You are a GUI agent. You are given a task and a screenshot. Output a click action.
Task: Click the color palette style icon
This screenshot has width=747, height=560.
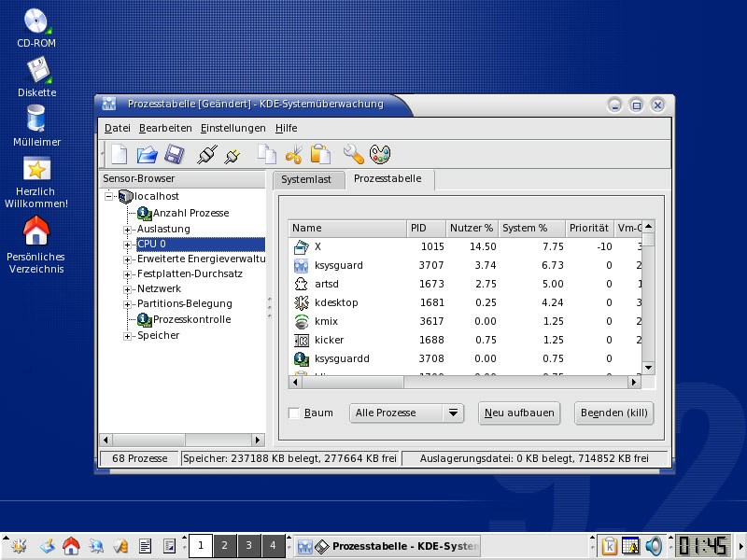380,154
